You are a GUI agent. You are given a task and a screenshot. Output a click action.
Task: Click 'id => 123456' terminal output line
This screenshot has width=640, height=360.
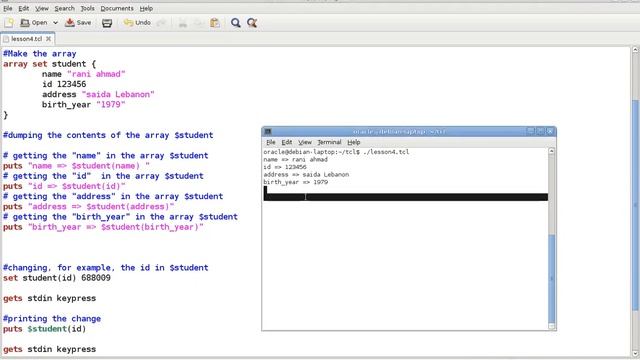pos(285,167)
